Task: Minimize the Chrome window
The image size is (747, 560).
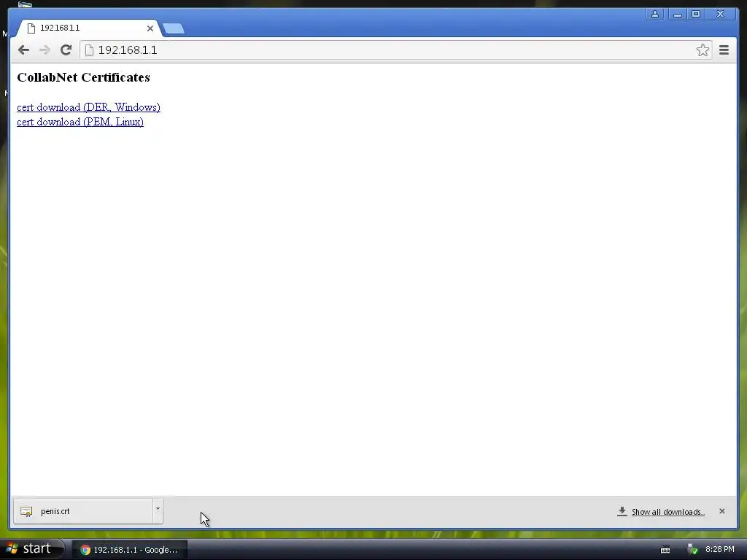Action: (x=677, y=15)
